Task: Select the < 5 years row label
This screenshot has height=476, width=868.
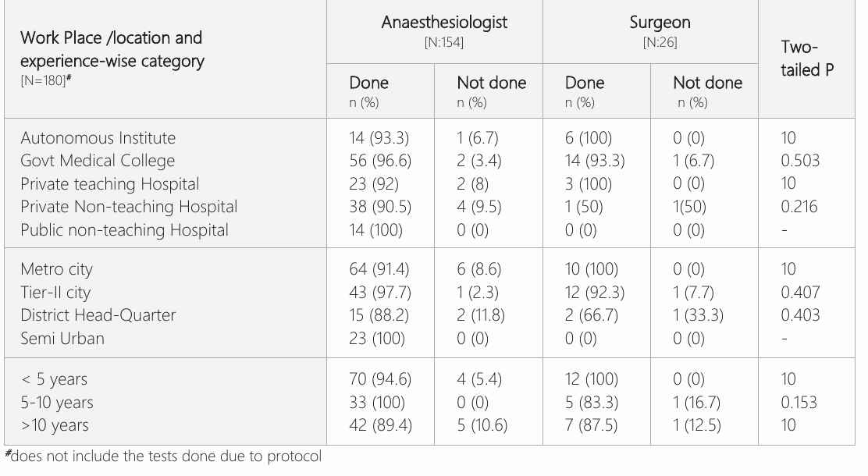Action: tap(55, 380)
